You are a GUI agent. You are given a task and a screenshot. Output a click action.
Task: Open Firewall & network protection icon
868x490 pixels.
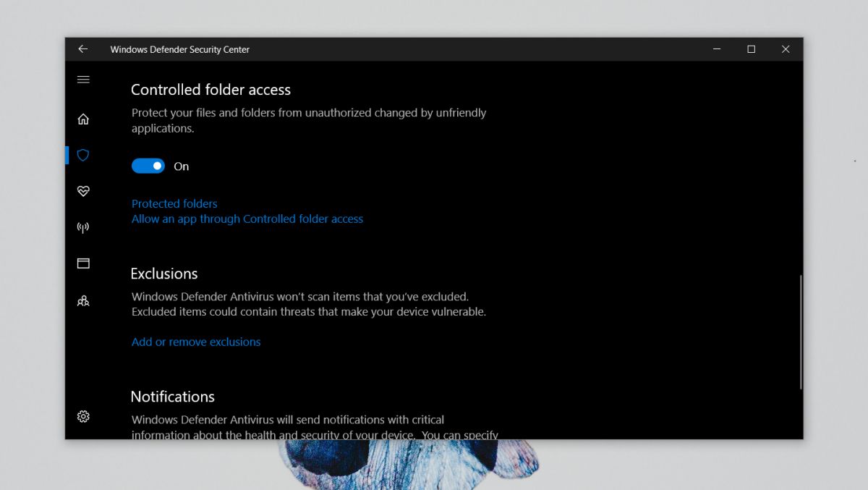point(83,227)
